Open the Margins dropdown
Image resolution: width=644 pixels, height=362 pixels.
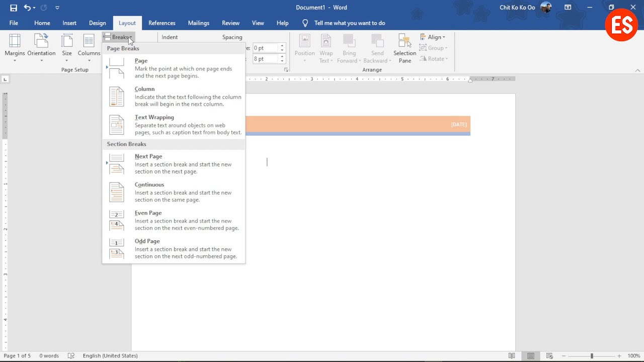[15, 48]
